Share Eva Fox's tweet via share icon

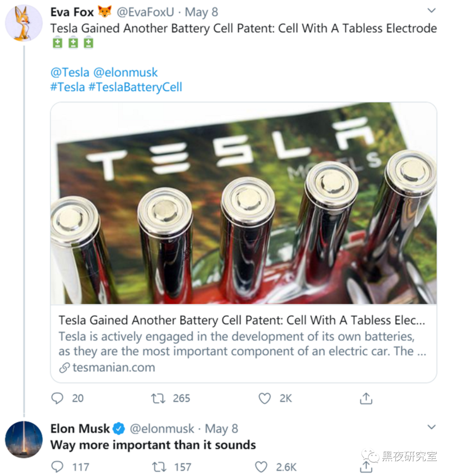click(x=366, y=398)
